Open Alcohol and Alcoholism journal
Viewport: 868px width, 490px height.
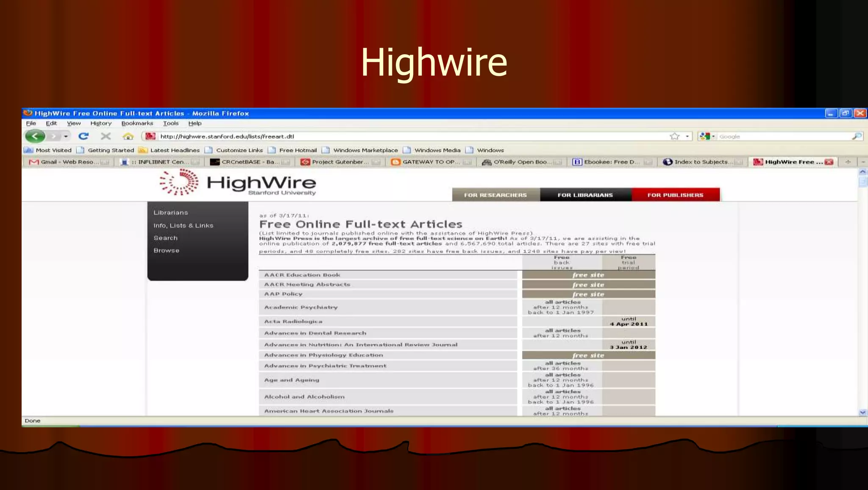point(304,397)
